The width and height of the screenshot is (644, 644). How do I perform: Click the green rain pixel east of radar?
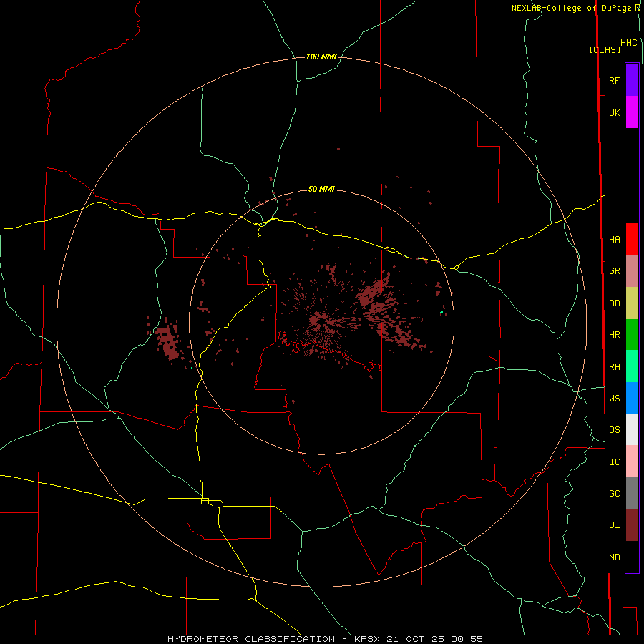pyautogui.click(x=441, y=313)
